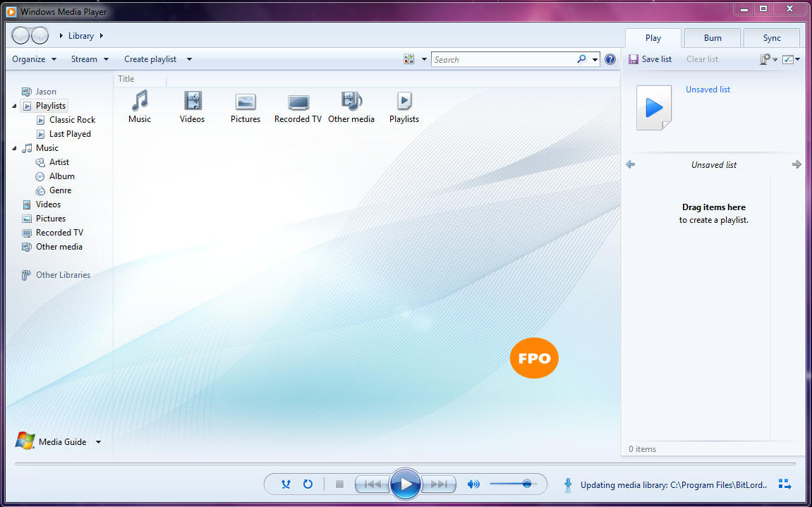Open the List options dropdown in list pane
Image resolution: width=812 pixels, height=507 pixels.
(x=768, y=59)
